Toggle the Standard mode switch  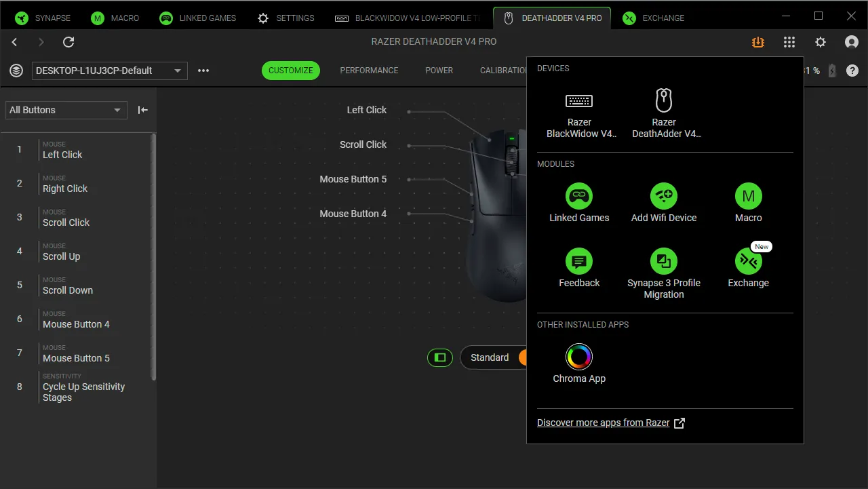(523, 357)
